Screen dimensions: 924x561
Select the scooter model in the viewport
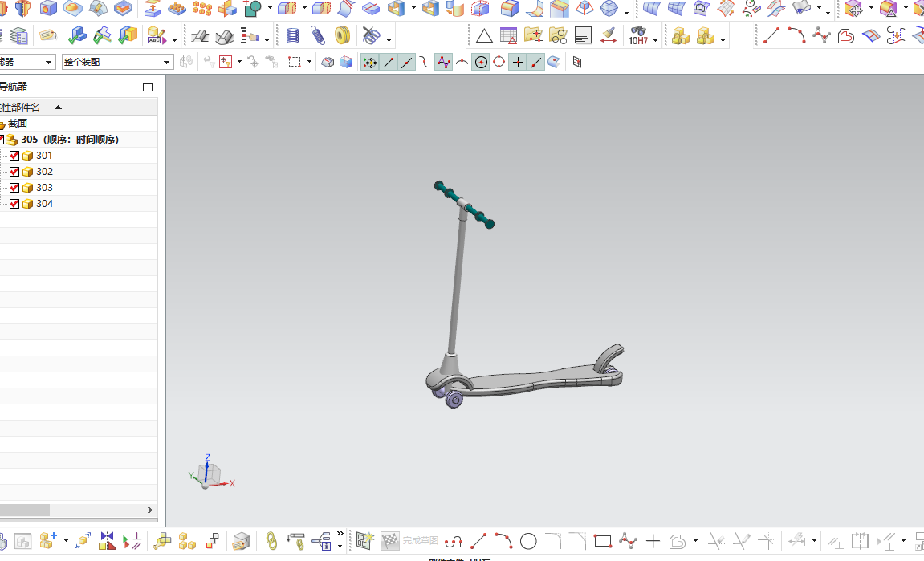point(524,295)
